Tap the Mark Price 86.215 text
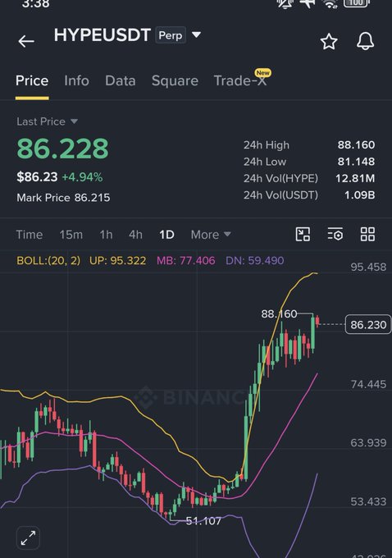The image size is (392, 558). [63, 198]
